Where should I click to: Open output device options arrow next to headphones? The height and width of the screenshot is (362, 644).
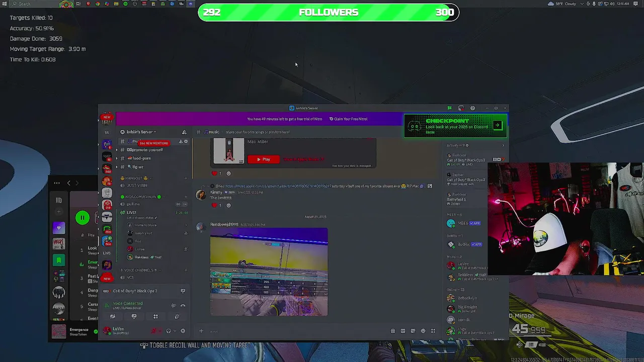[x=175, y=331]
